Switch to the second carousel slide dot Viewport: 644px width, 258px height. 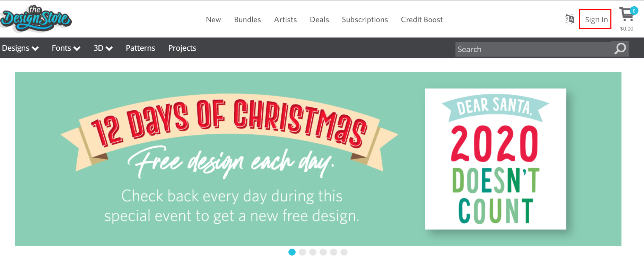click(303, 252)
